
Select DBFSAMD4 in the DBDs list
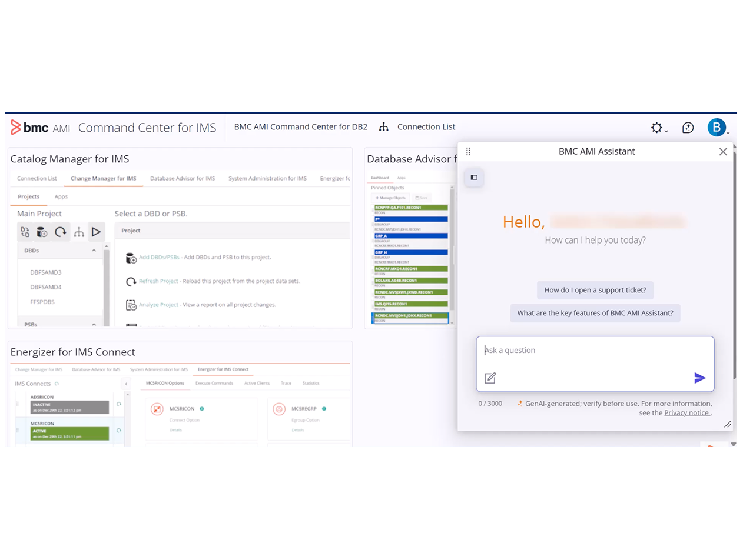tap(46, 287)
